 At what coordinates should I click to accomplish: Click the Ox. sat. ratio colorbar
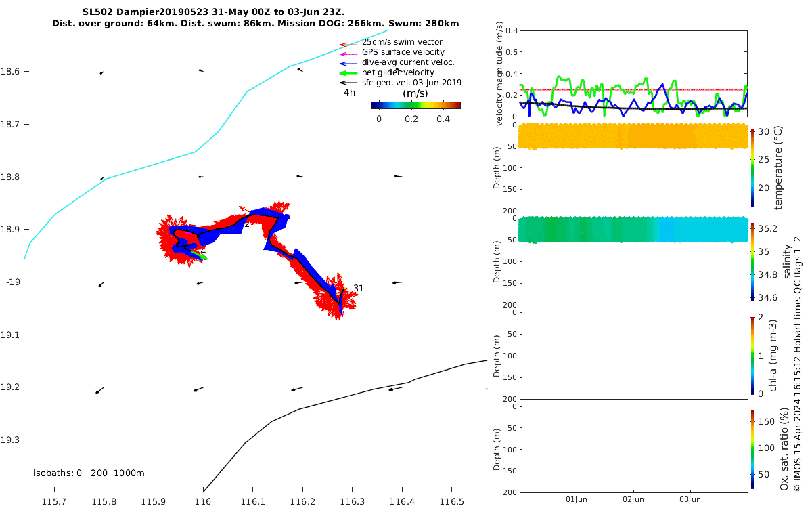753,449
